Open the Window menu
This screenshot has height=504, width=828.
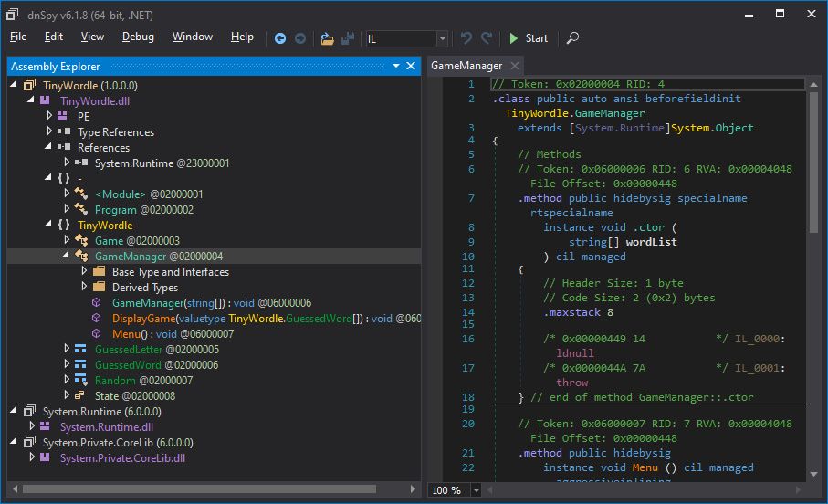[193, 37]
